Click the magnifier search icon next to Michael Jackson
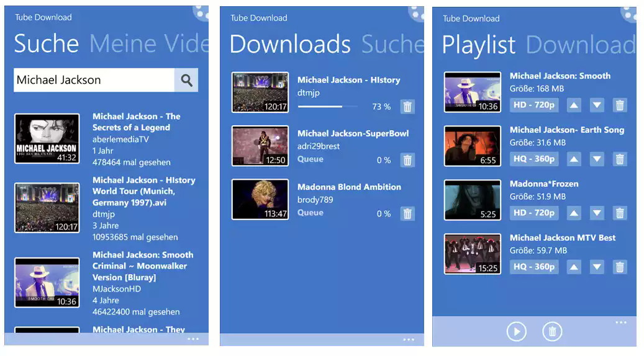Screen dimensions: 644x356 186,80
